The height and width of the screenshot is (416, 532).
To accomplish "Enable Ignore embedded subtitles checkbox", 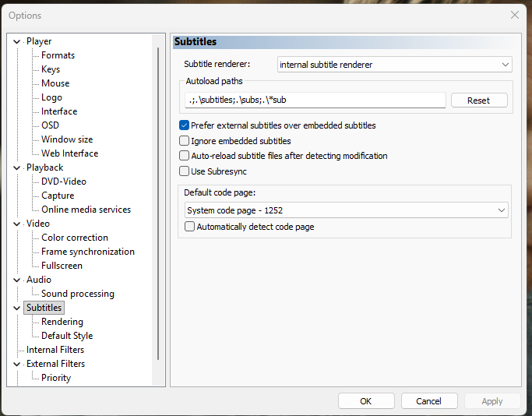I will 184,141.
